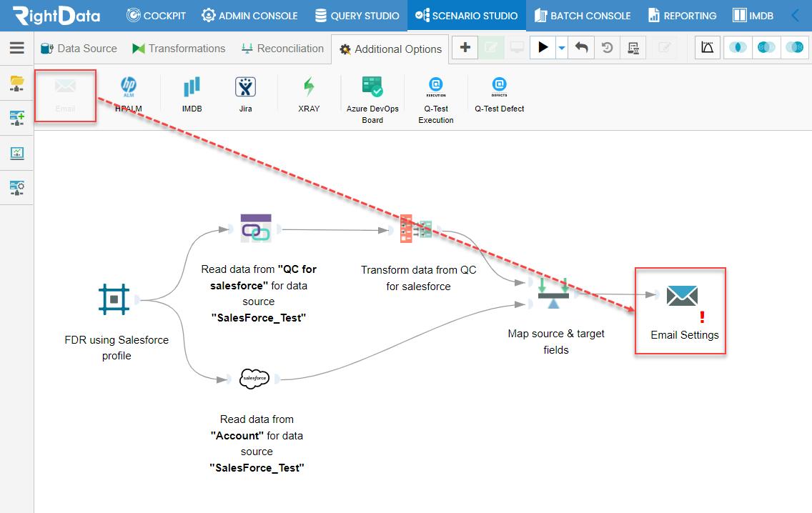Select the QC for salesforce query node
Image resolution: width=812 pixels, height=513 pixels.
pyautogui.click(x=256, y=229)
